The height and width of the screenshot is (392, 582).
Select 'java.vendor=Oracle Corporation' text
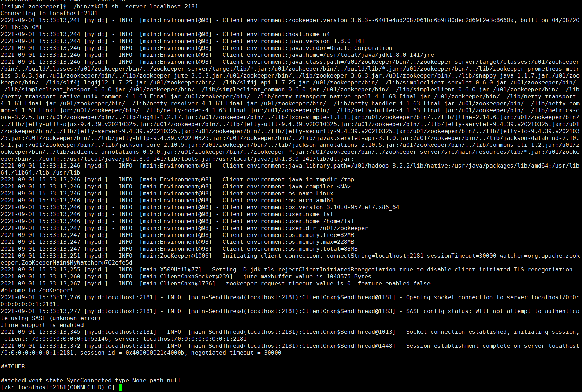340,48
